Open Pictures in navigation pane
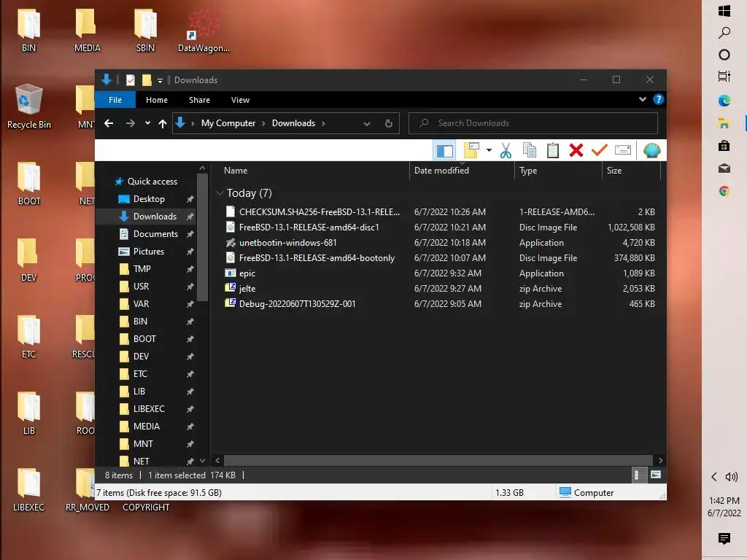The width and height of the screenshot is (747, 560). click(x=148, y=252)
